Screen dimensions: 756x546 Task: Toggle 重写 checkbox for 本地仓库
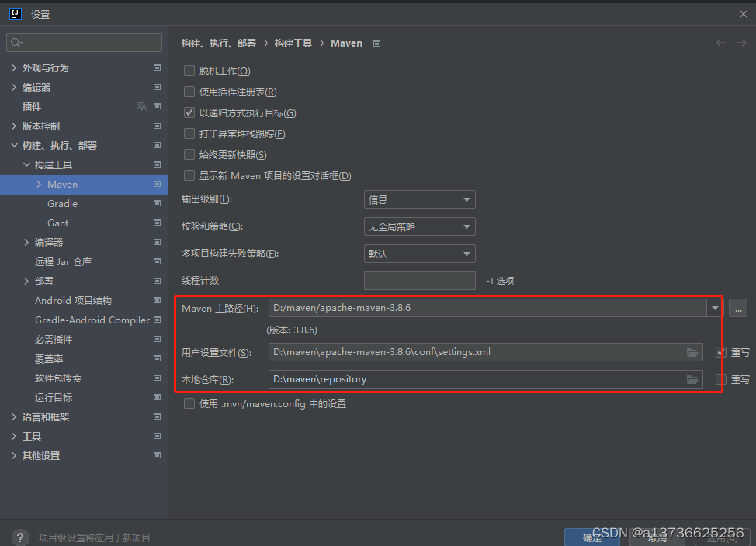721,379
